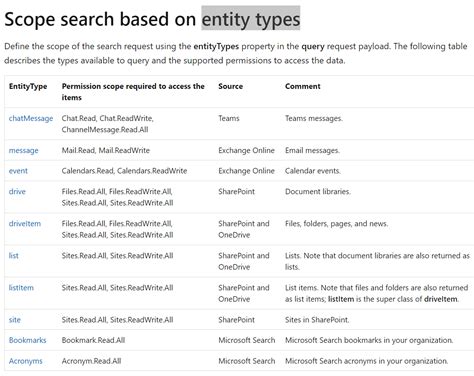Screen dimensions: 474x376
Task: Click the 'Sites in SharePoint.' comment
Action: click(x=317, y=319)
